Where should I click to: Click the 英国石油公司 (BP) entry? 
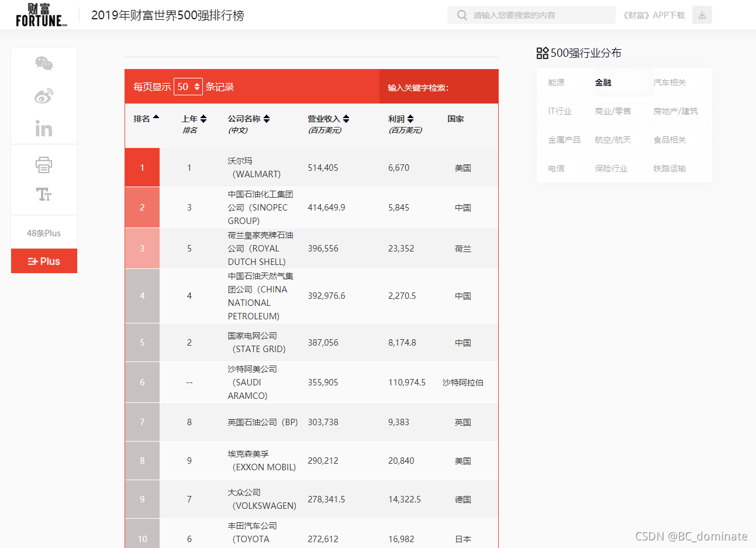coord(263,422)
